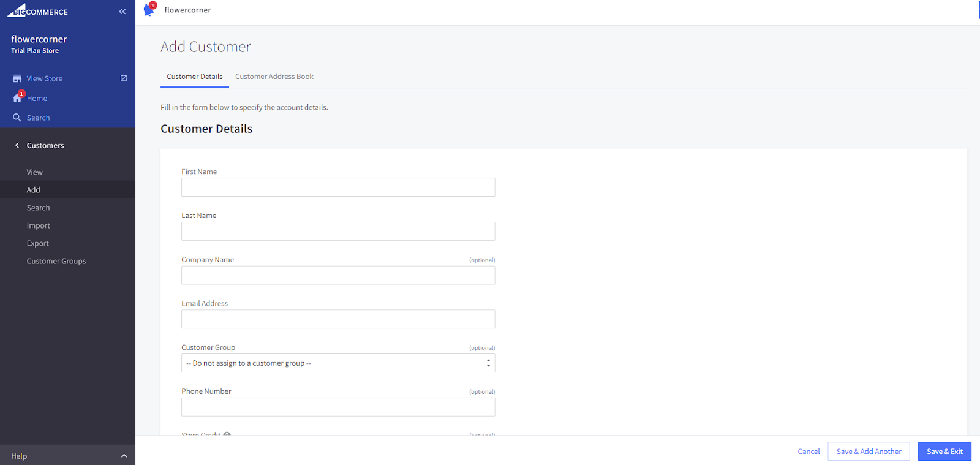
Task: Switch to Customer Details tab
Action: tap(195, 77)
